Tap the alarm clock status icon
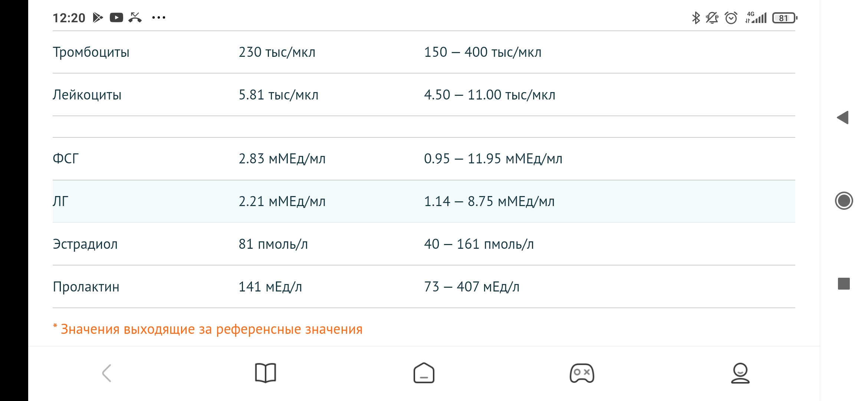The image size is (868, 401). (x=731, y=18)
